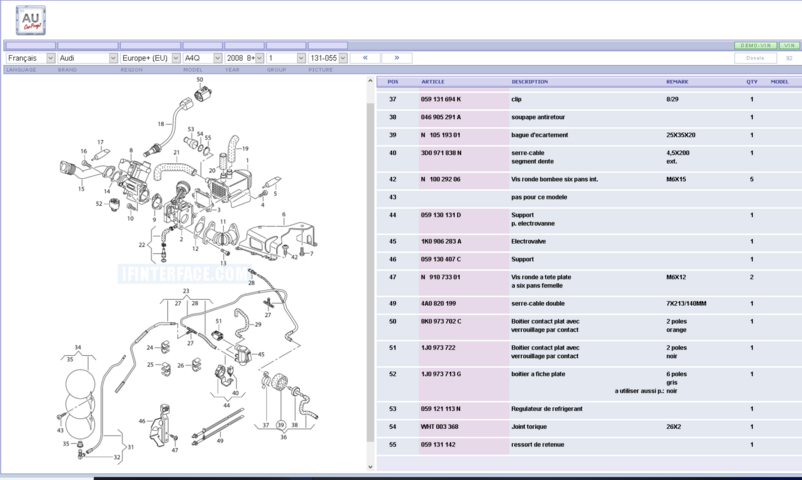Click description 'serre-cable double'
This screenshot has width=802, height=480.
click(x=538, y=303)
